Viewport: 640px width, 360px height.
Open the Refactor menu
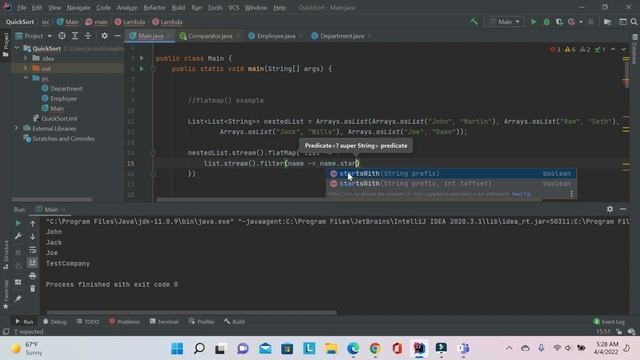[x=154, y=8]
